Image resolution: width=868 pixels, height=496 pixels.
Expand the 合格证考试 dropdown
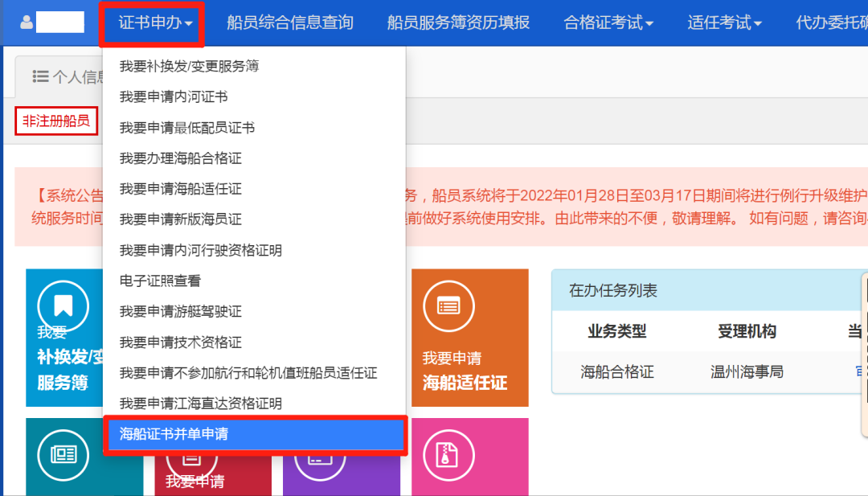[608, 23]
